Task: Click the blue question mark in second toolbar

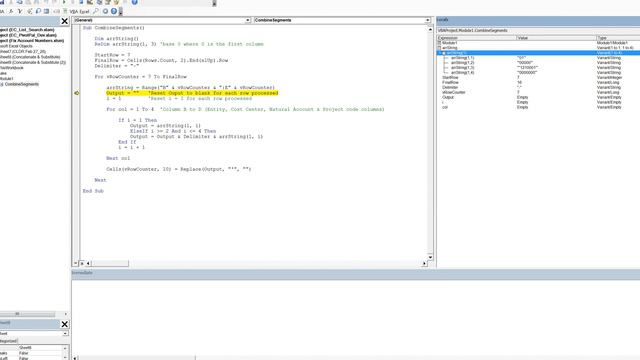Action: coord(114,11)
